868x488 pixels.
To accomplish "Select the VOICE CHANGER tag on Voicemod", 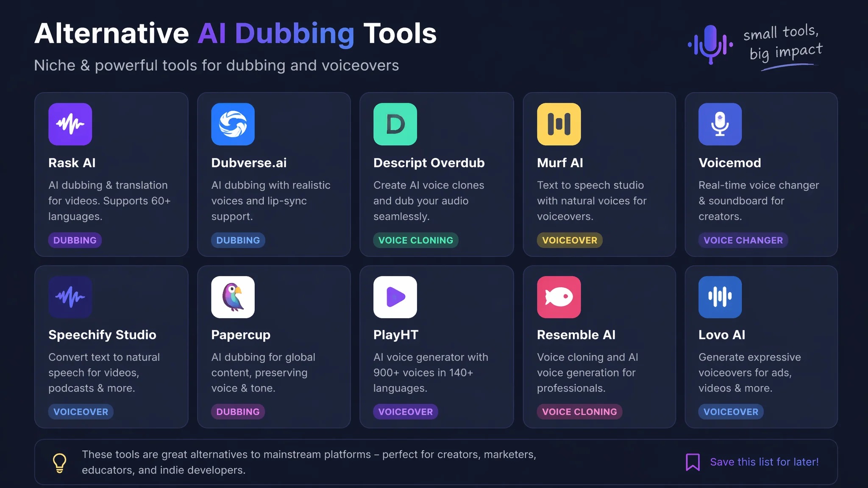I will (743, 240).
